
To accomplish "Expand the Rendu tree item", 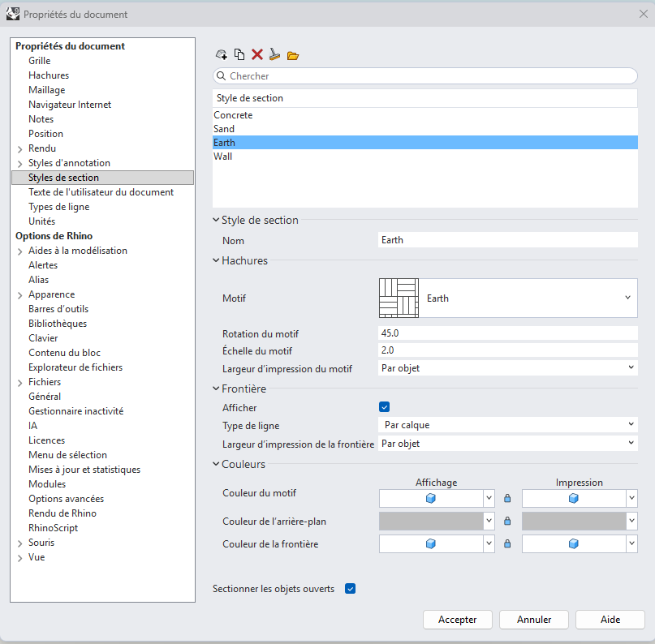I will [x=19, y=149].
